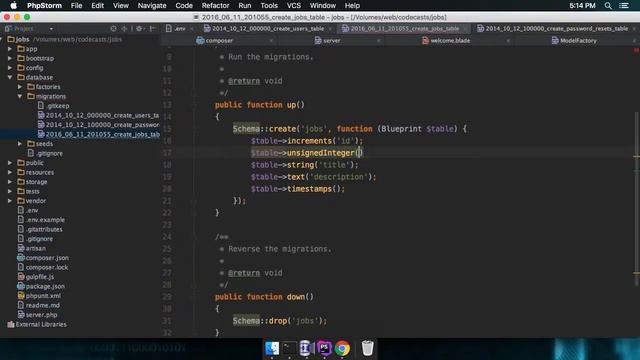
Task: Click scroll-from-source target icon in Project panel
Action: (x=113, y=29)
